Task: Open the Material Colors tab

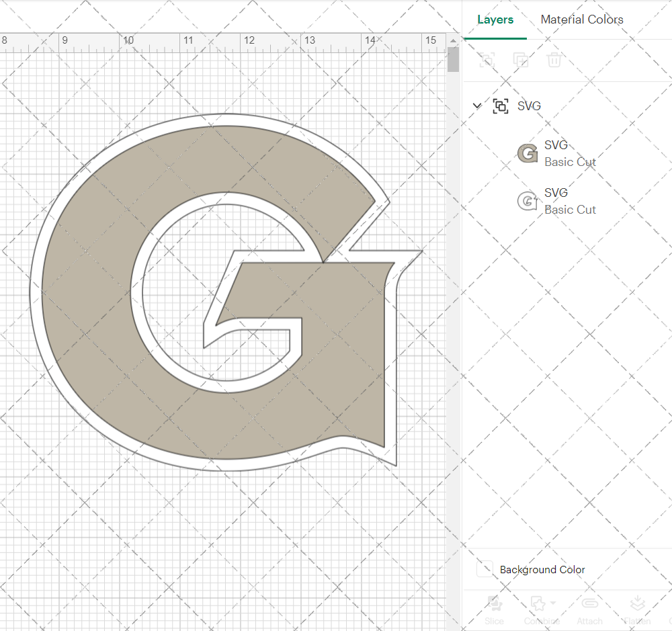Action: [581, 19]
